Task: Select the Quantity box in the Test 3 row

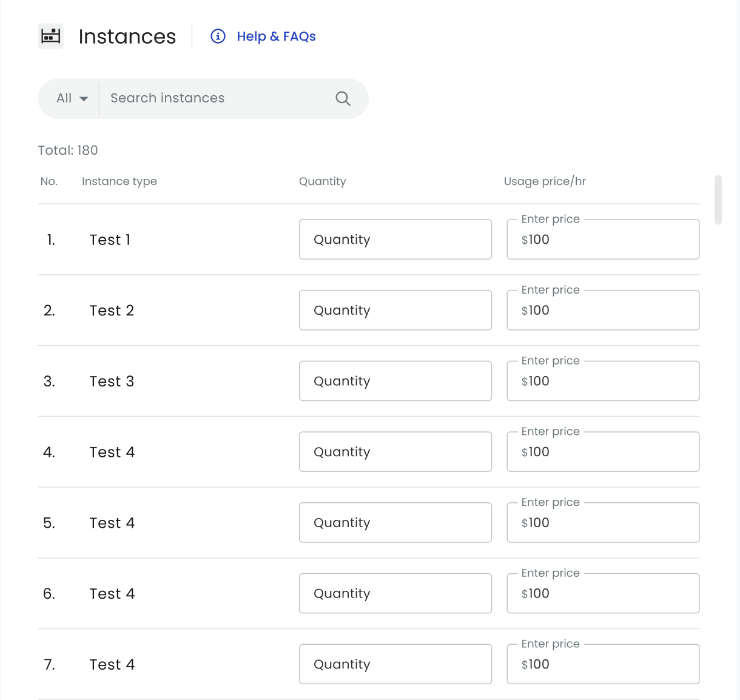Action: point(395,381)
